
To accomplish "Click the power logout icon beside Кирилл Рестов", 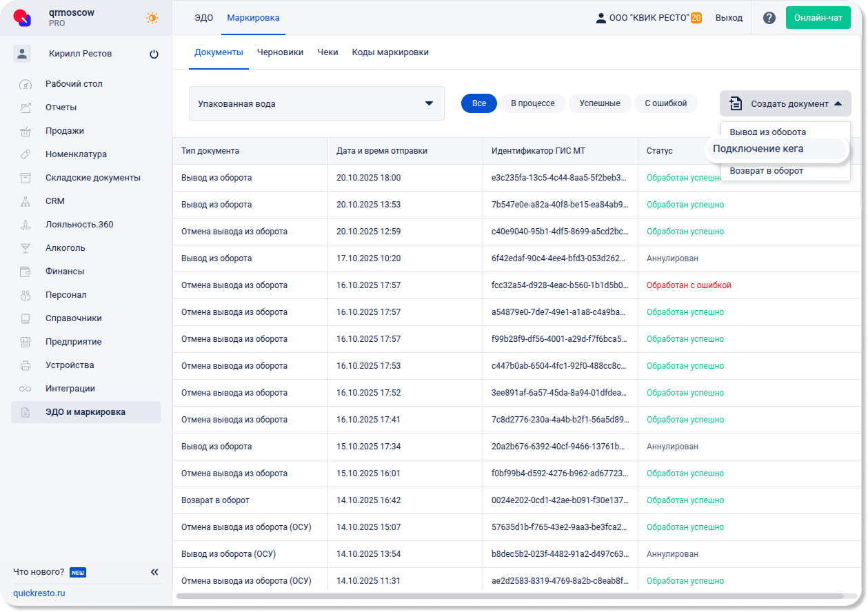I will (x=154, y=54).
